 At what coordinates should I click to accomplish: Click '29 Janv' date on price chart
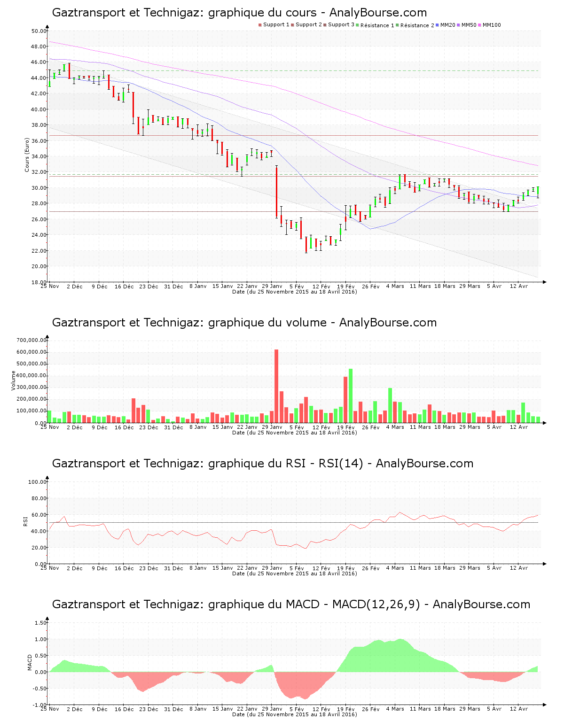[x=272, y=286]
